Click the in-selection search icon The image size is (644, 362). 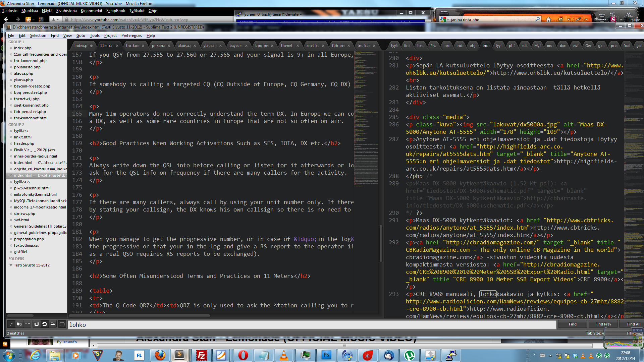(x=53, y=324)
